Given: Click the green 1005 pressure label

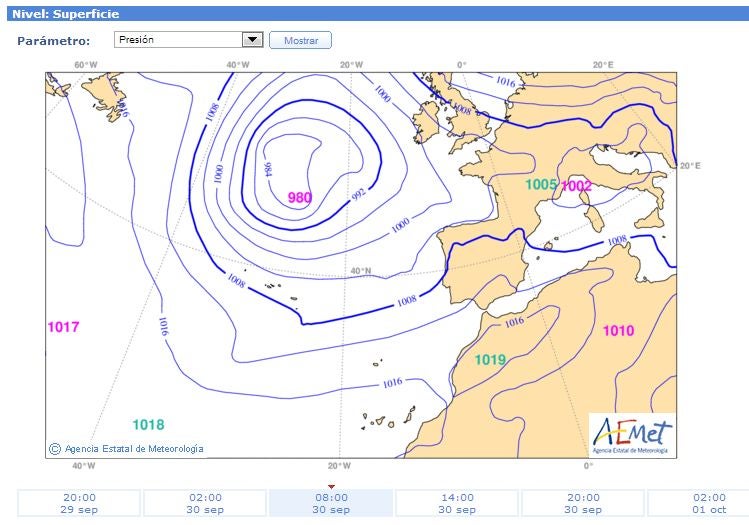Looking at the screenshot, I should (541, 185).
